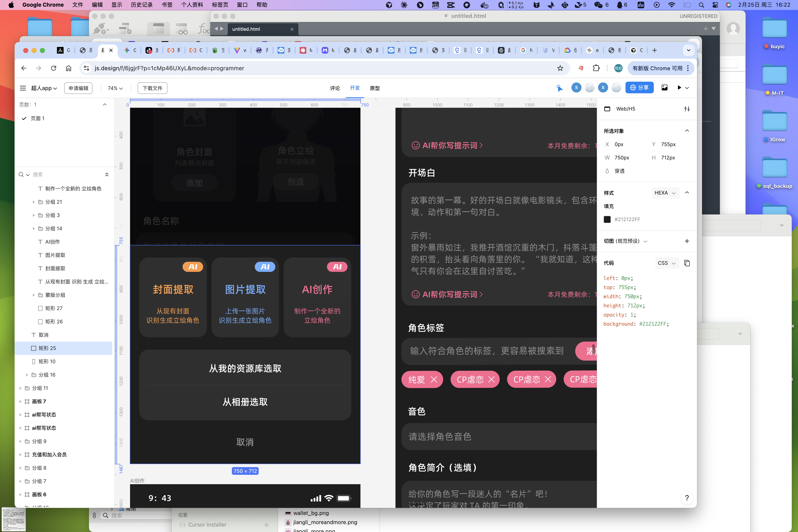The image size is (798, 532).
Task: Copy the CSS code with copy icon
Action: pos(687,263)
